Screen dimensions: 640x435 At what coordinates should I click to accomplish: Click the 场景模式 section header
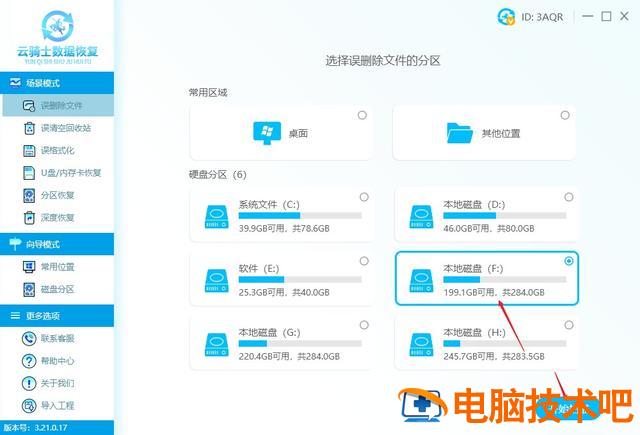(57, 83)
